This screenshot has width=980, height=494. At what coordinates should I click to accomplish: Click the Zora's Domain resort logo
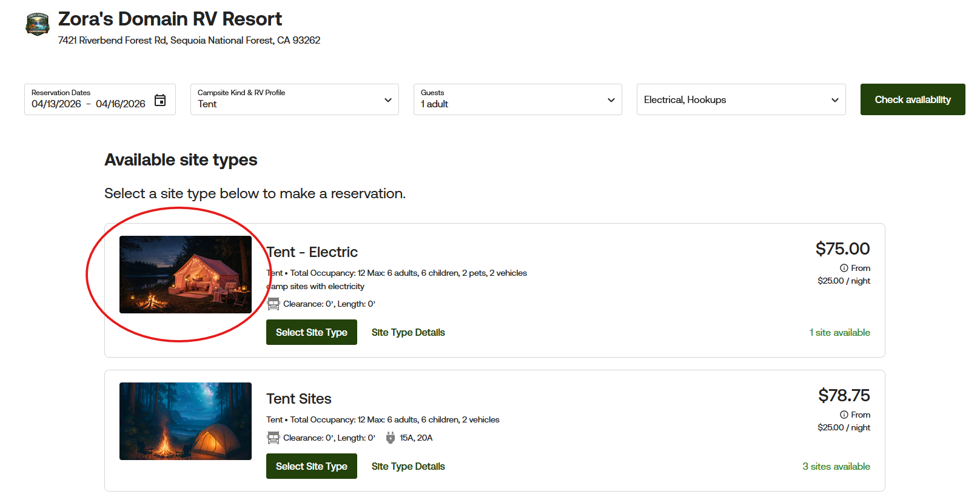coord(38,24)
